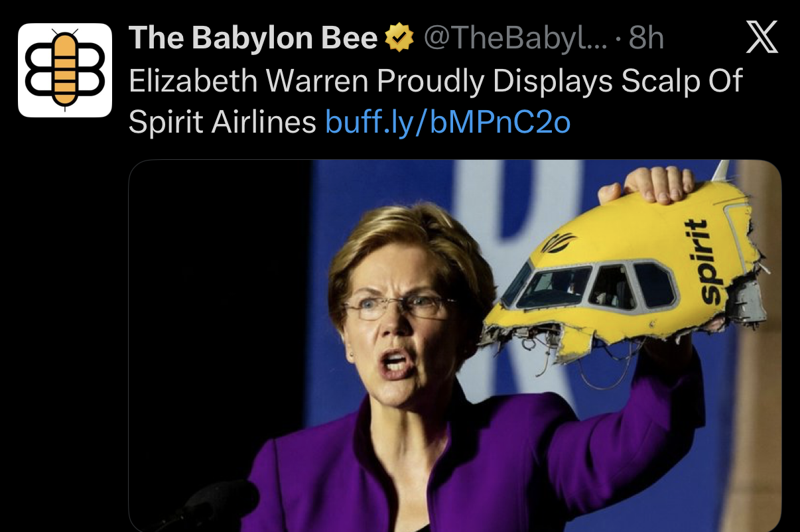The height and width of the screenshot is (532, 800).
Task: Follow the buff.ly/bMPnC2o link
Action: click(448, 121)
